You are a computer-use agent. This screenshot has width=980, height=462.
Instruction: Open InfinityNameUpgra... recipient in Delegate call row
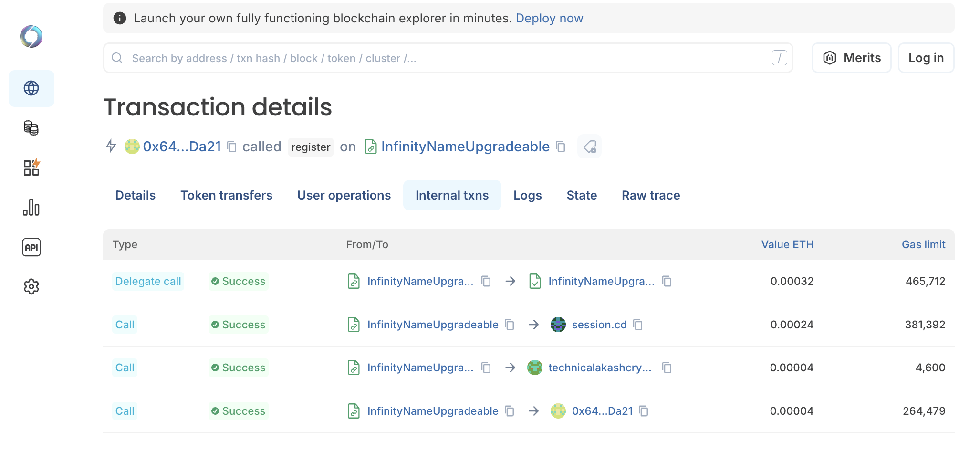click(601, 281)
